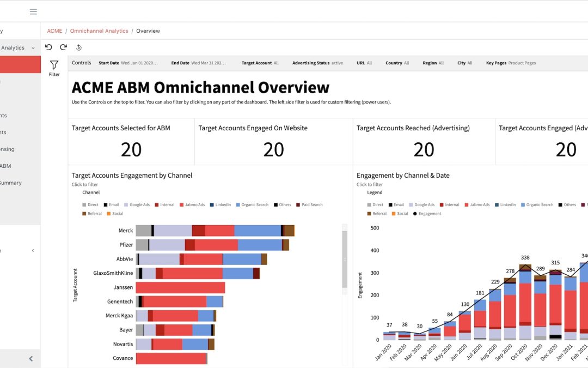Viewport: 588px width, 368px height.
Task: Select the highlighted red sidebar item
Action: click(20, 64)
